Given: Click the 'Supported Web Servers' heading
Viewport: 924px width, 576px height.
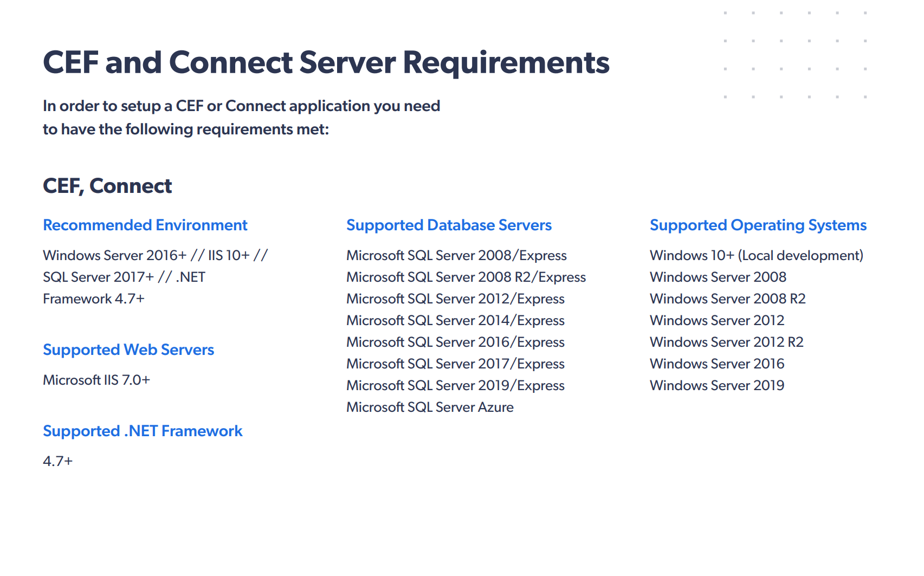Looking at the screenshot, I should (x=128, y=350).
